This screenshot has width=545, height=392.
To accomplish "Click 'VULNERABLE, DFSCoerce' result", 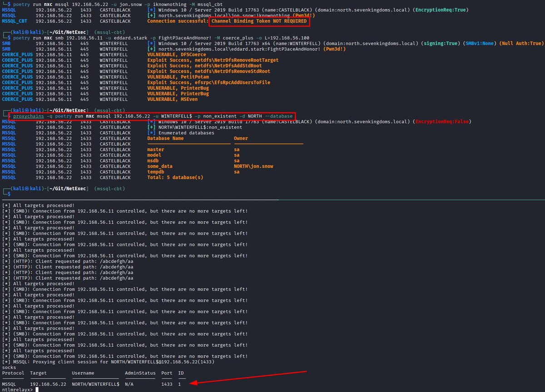I will tap(176, 55).
